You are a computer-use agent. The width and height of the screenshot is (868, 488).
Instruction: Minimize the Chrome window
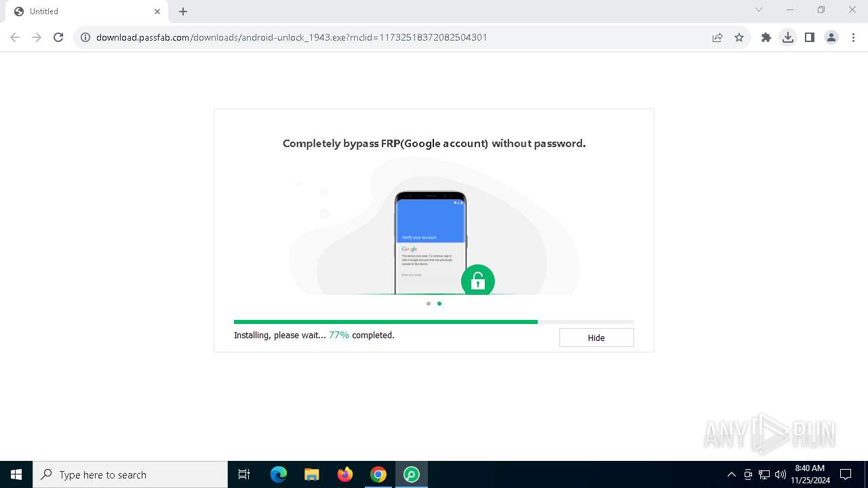pyautogui.click(x=790, y=9)
